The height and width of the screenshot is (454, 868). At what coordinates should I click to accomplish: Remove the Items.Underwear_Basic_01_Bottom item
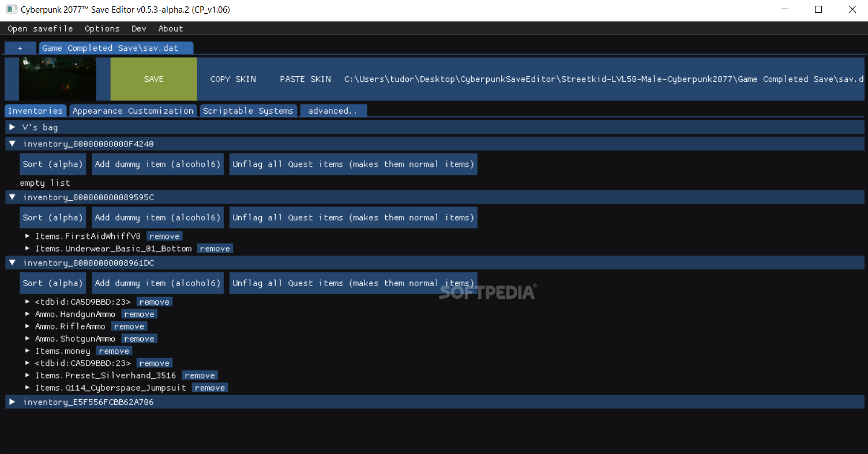click(x=215, y=249)
